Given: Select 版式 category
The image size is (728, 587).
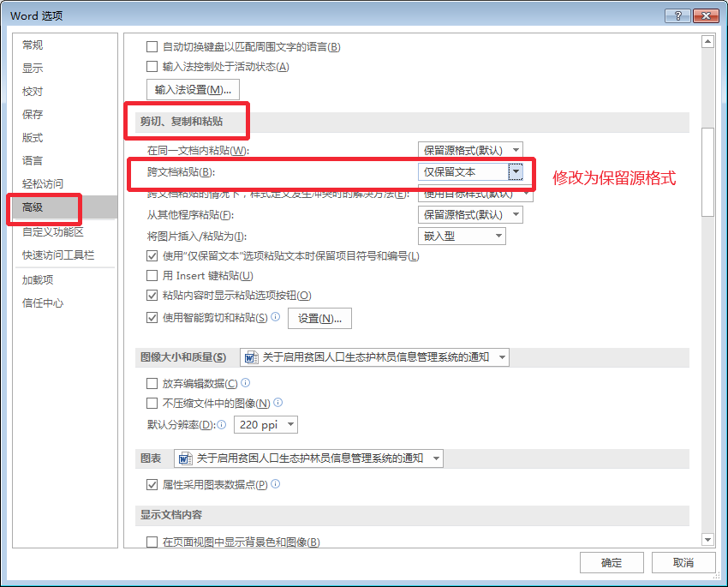Looking at the screenshot, I should point(64,137).
